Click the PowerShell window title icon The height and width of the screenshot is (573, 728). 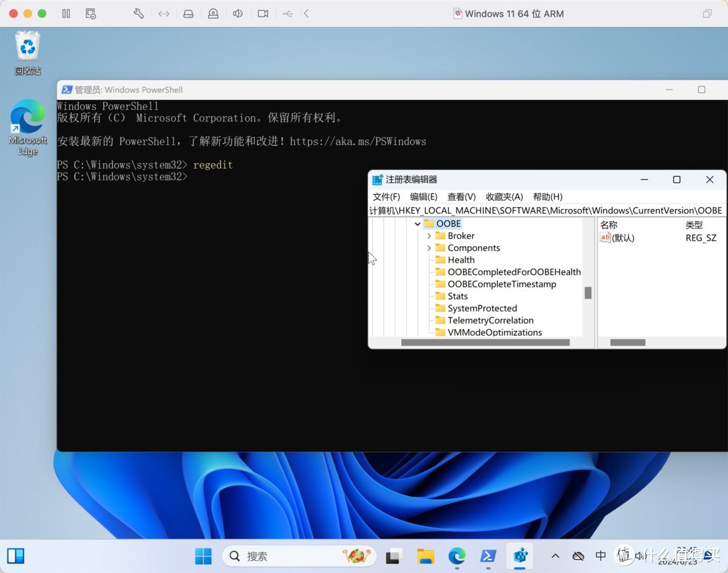coord(67,90)
